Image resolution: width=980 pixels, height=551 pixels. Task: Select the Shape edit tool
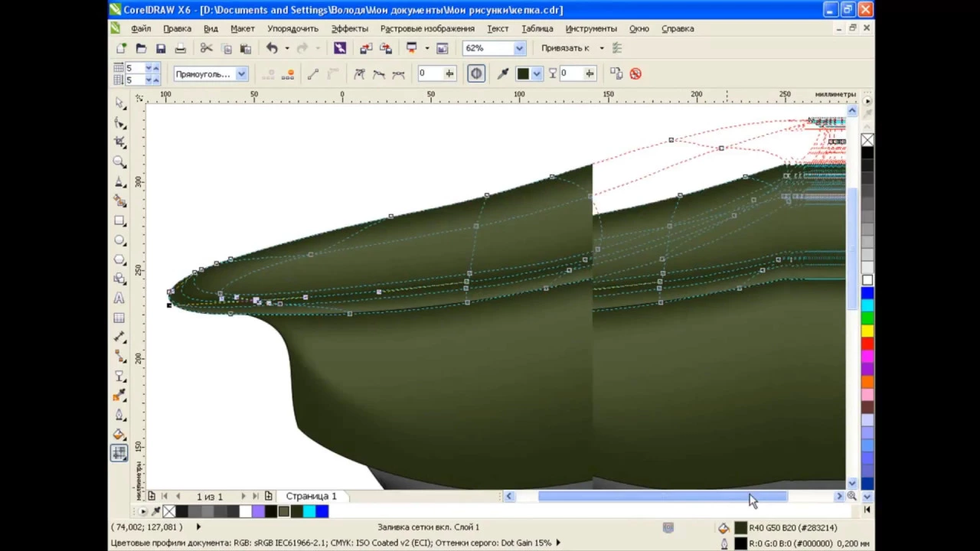coord(119,122)
